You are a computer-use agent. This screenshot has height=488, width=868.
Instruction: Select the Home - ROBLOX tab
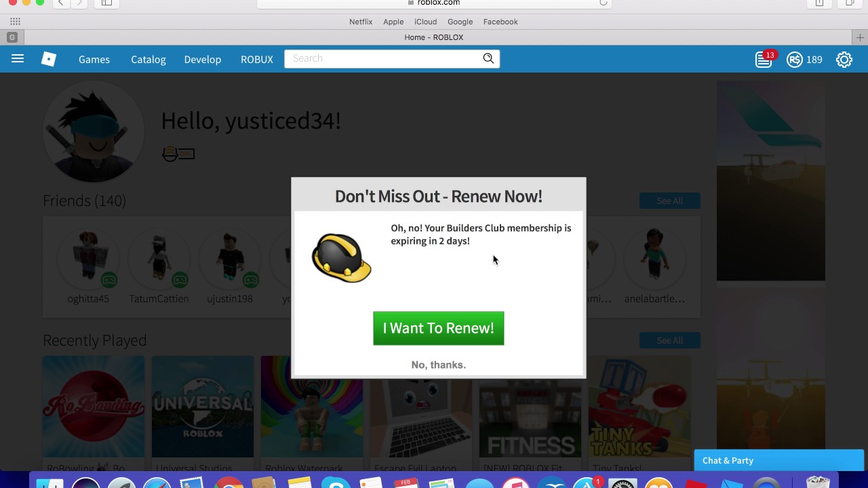click(x=434, y=37)
